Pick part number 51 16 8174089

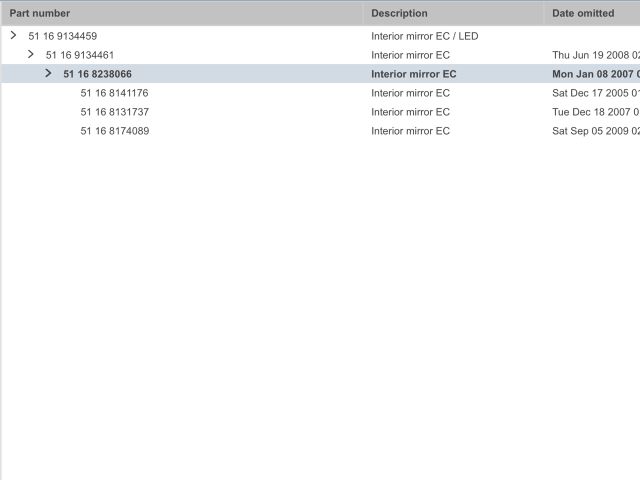tap(114, 131)
